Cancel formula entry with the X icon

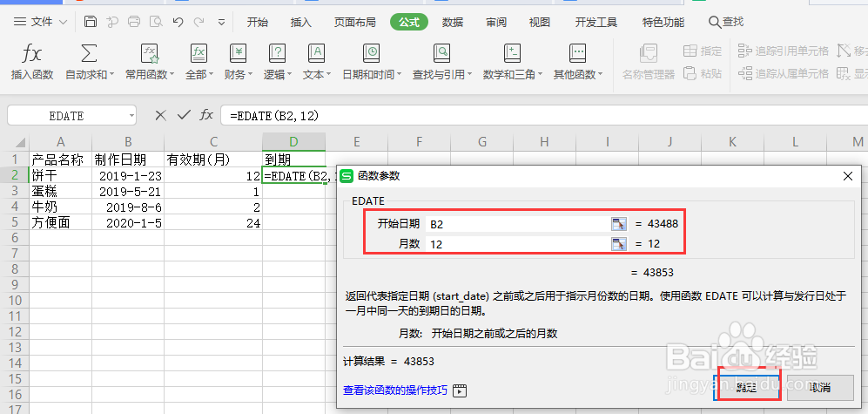[160, 115]
